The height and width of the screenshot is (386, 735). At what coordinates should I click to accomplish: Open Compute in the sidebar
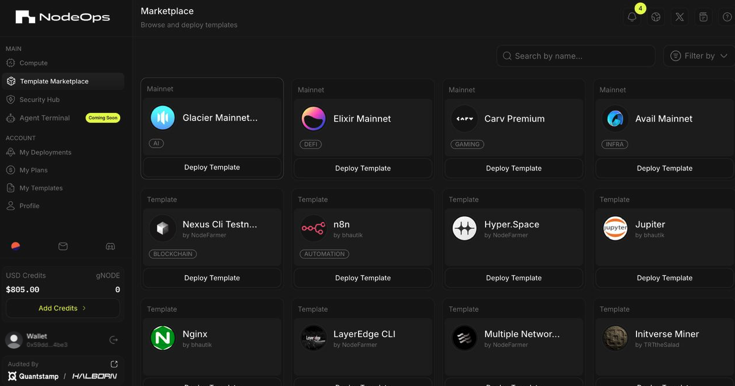tap(63, 63)
